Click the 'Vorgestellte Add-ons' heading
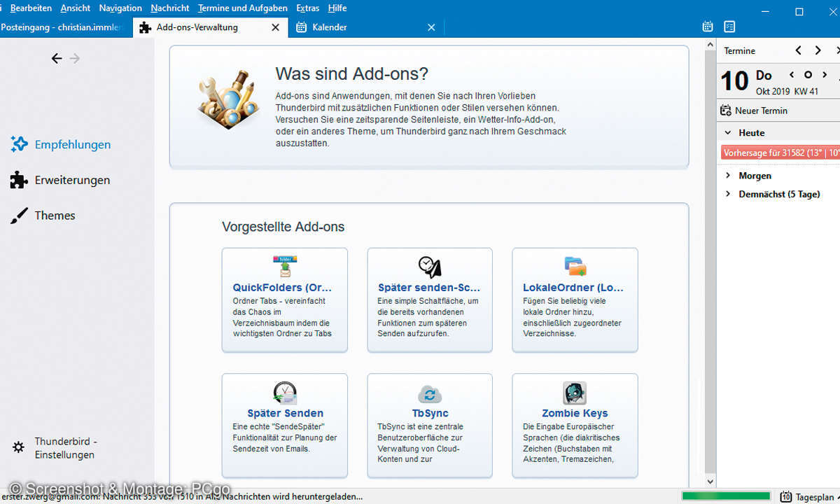 283,227
